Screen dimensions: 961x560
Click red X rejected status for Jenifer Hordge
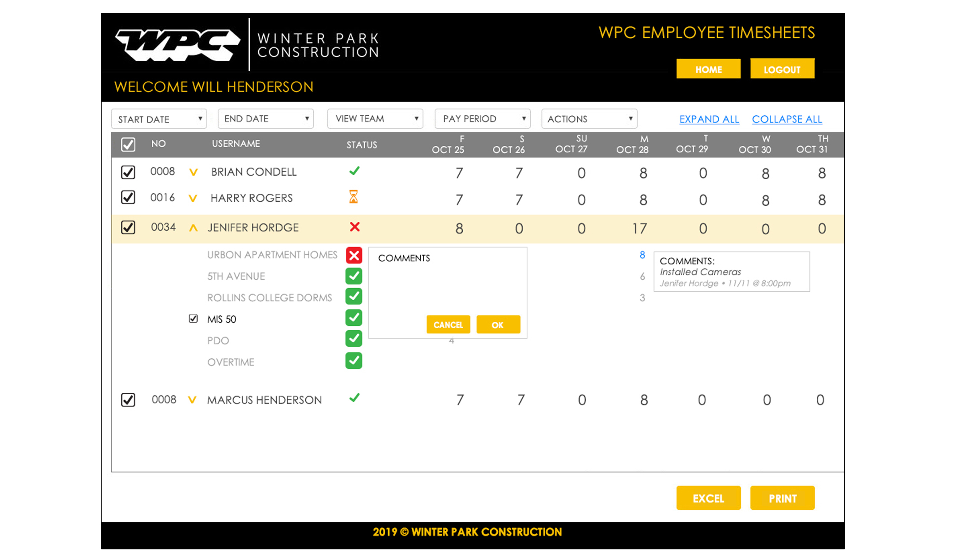[x=354, y=227]
